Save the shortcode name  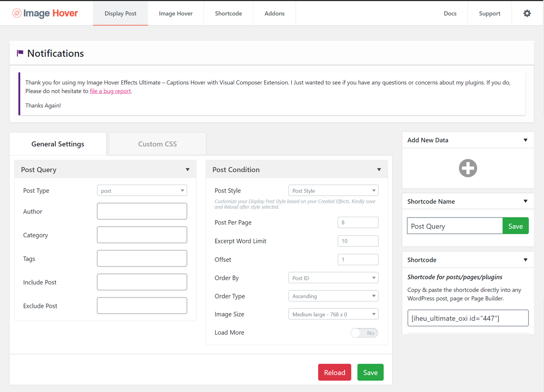[516, 226]
